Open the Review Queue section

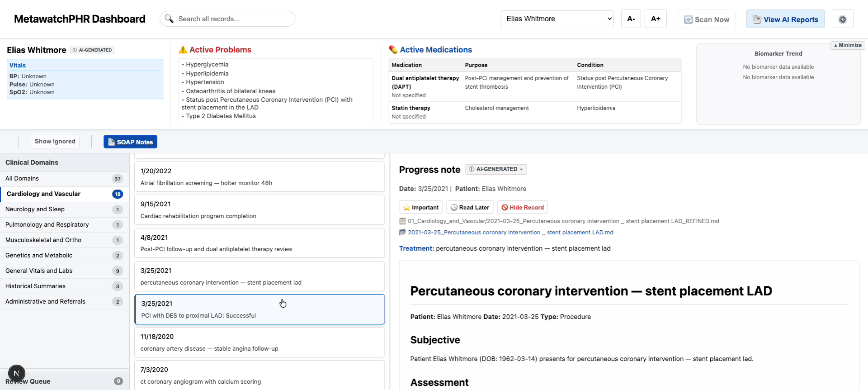[x=64, y=381]
